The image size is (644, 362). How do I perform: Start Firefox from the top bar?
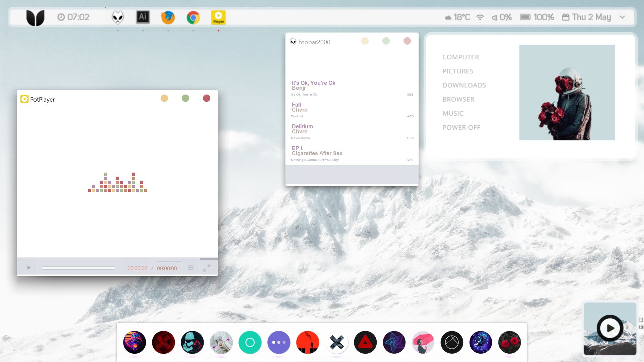click(168, 17)
